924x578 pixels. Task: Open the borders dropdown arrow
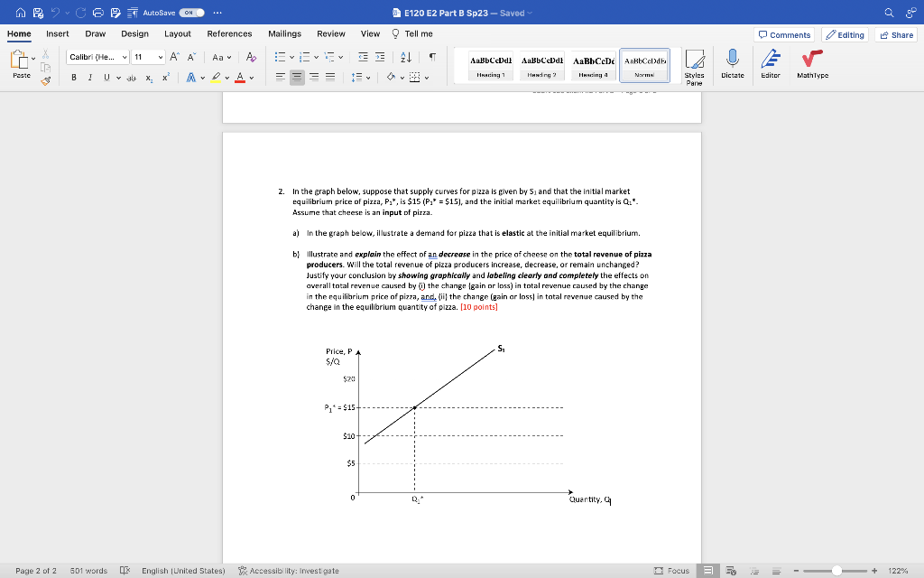point(427,78)
